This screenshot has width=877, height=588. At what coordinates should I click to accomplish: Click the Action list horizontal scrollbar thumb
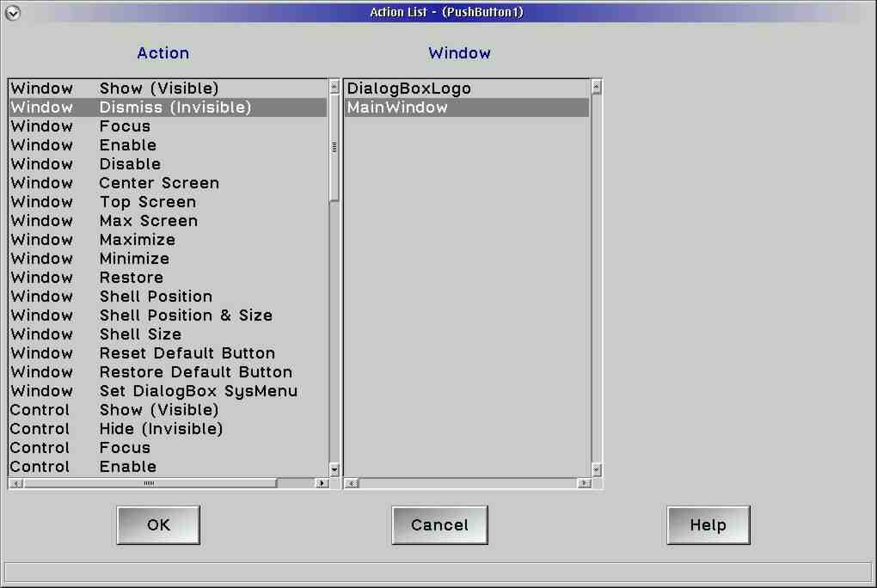pos(150,483)
